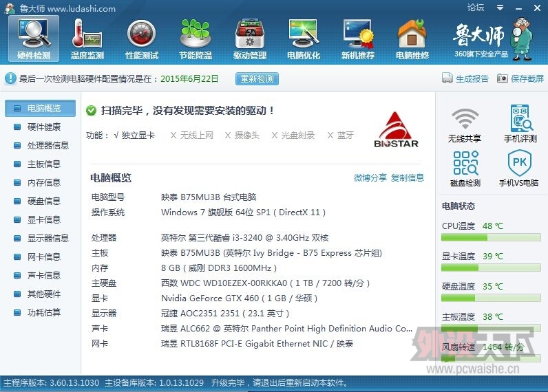This screenshot has width=548, height=392.
Task: Click the 48 ℃ CPU temperature reading
Action: click(493, 226)
